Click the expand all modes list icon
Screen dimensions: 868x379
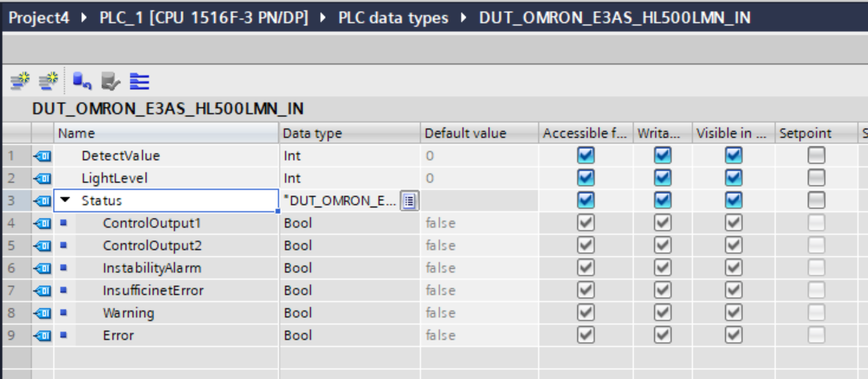140,81
